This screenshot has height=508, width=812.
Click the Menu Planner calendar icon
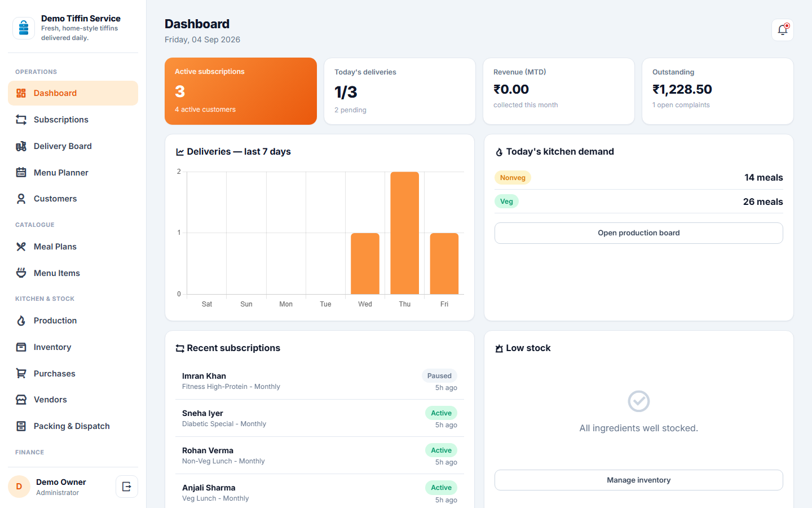click(21, 173)
